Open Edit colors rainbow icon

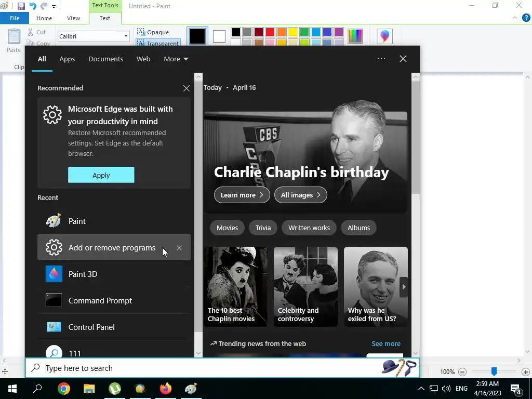point(355,36)
